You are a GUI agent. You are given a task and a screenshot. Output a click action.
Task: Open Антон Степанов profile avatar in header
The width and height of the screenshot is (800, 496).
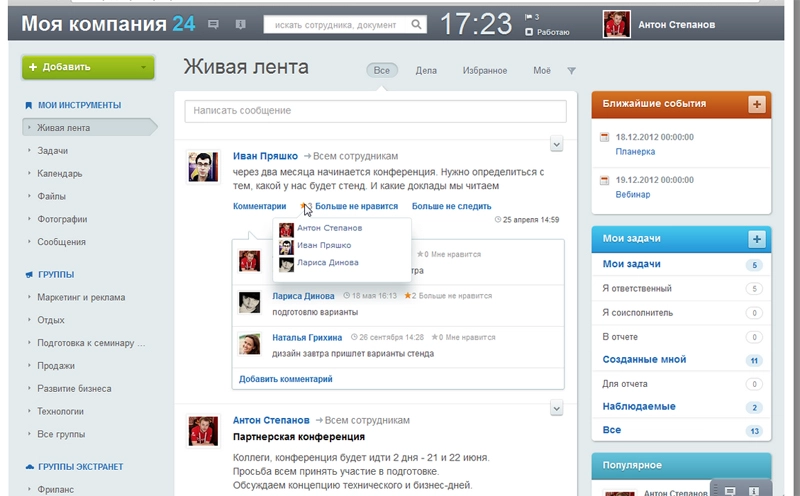(616, 24)
